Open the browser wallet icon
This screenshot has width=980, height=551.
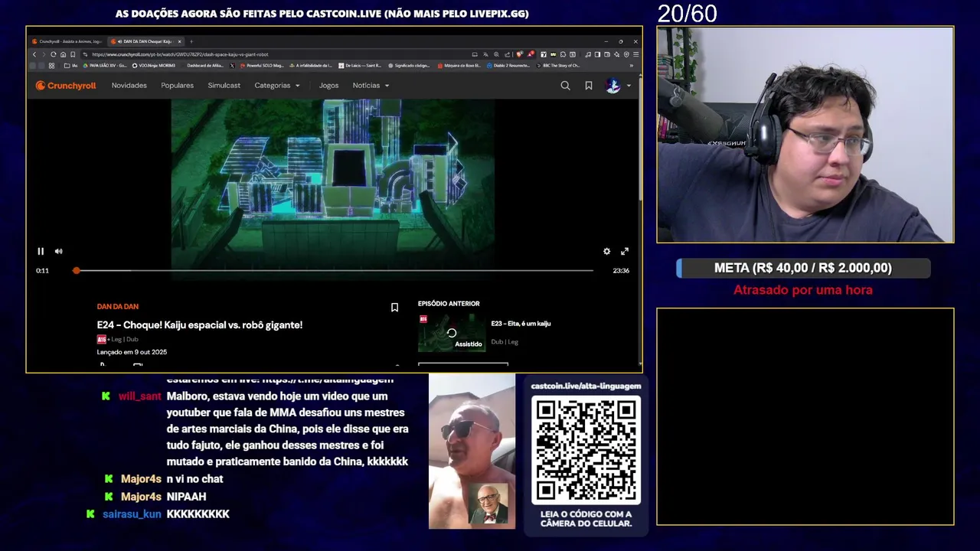[x=607, y=54]
